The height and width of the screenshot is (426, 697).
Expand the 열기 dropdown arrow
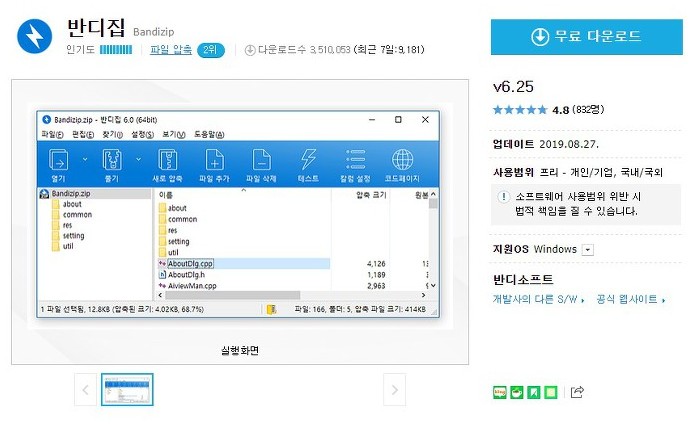[85, 159]
